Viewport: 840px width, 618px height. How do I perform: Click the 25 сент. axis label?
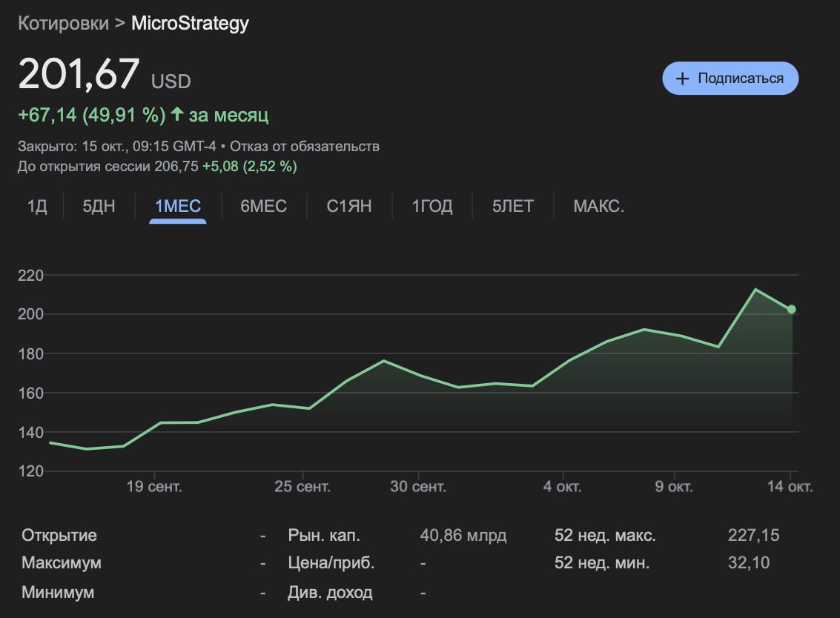[302, 486]
